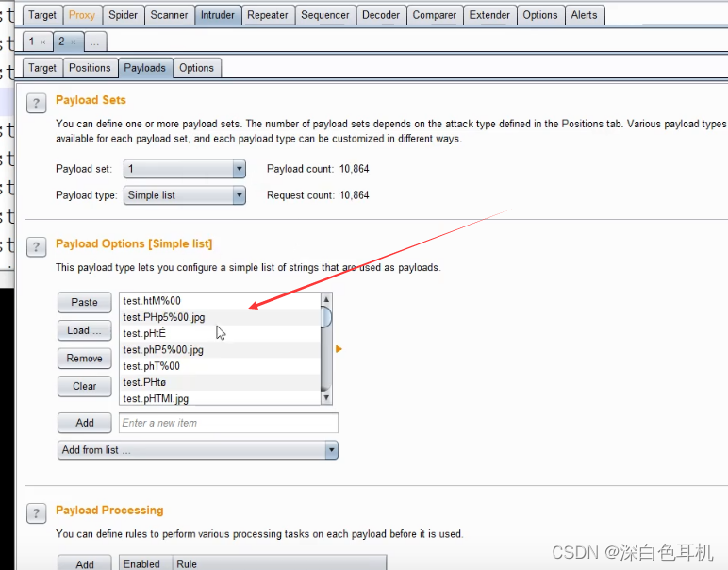
Task: Select payload test.phT%00
Action: coord(220,366)
